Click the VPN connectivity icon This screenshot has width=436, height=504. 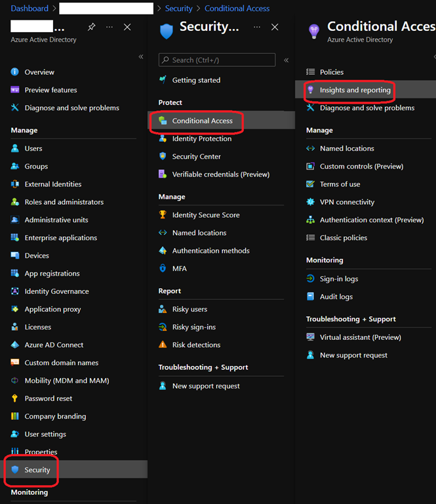click(311, 202)
